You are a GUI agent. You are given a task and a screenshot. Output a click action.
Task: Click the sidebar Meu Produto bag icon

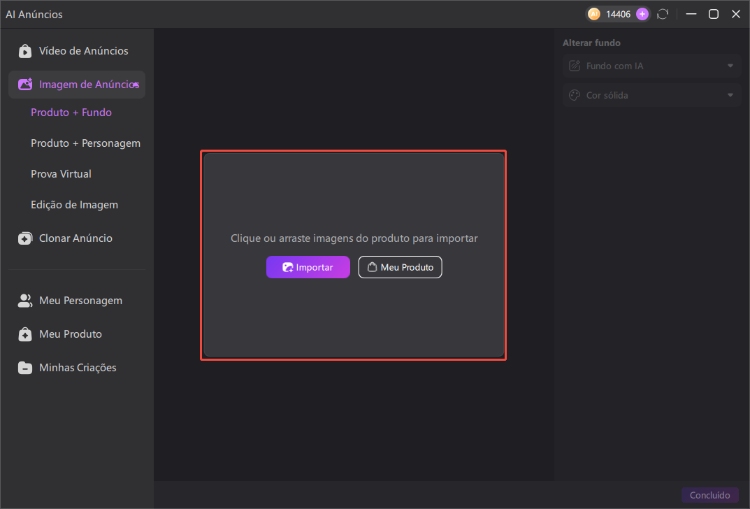click(25, 334)
